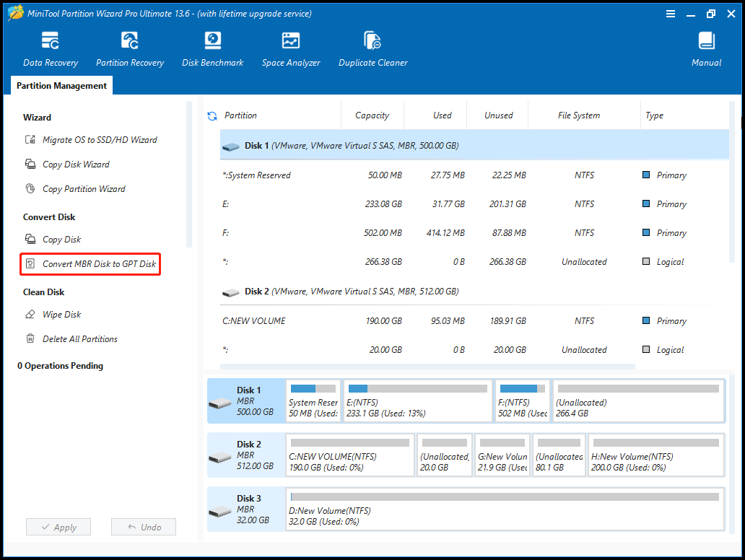Select the 20.00 GB unallocated row

coord(474,350)
